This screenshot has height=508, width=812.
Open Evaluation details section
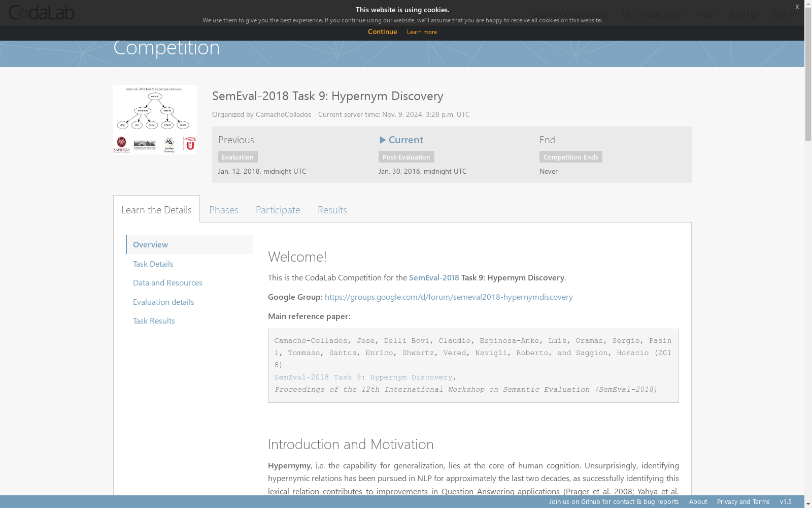(x=163, y=302)
